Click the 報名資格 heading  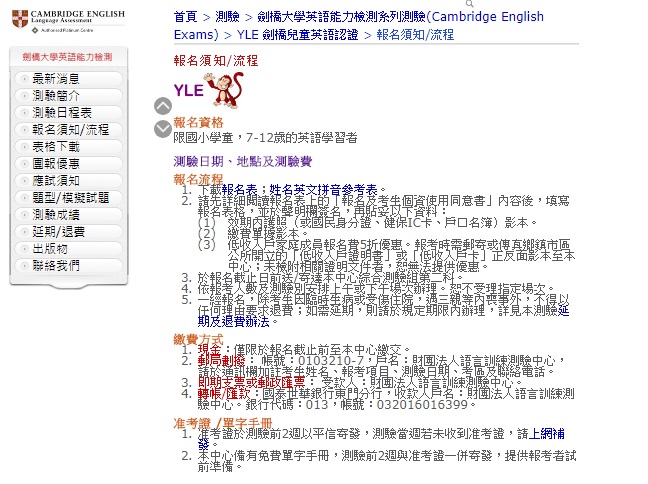tap(198, 122)
